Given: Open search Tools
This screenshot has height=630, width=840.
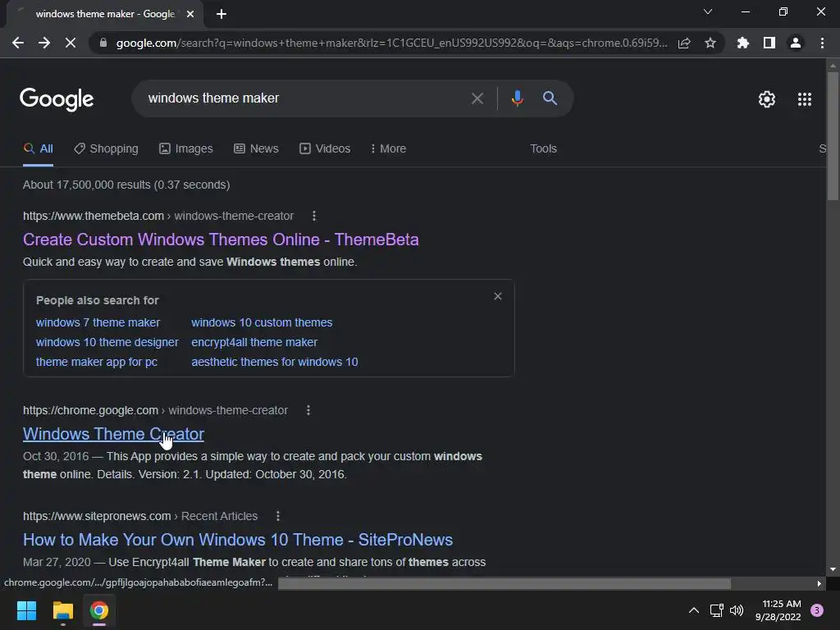Looking at the screenshot, I should coord(543,149).
